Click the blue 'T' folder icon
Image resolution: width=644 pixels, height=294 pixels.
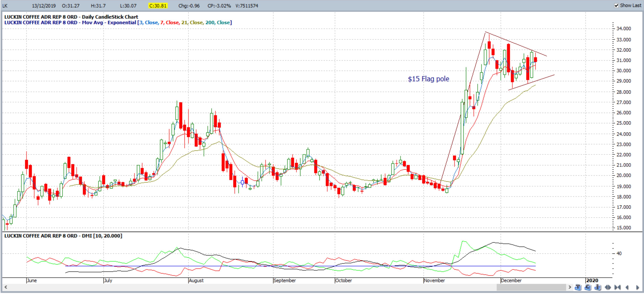(x=578, y=287)
